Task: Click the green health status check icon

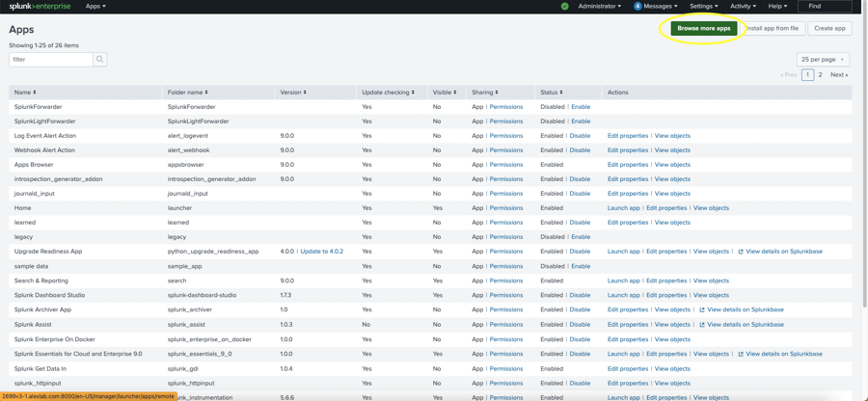Action: pyautogui.click(x=564, y=7)
